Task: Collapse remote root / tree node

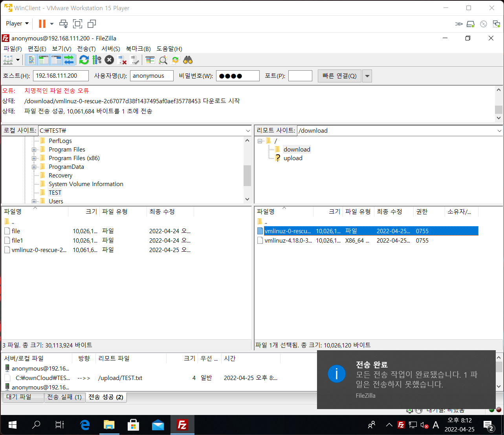Action: 260,141
